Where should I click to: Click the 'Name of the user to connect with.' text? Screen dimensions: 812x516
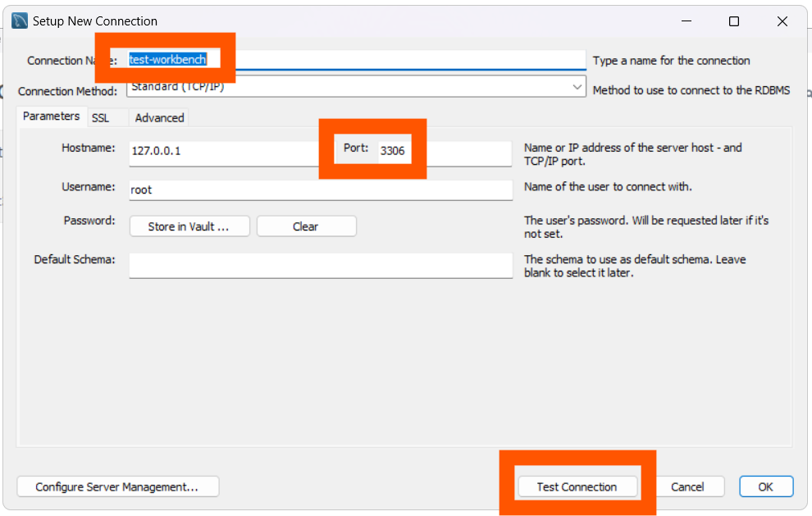click(x=608, y=186)
